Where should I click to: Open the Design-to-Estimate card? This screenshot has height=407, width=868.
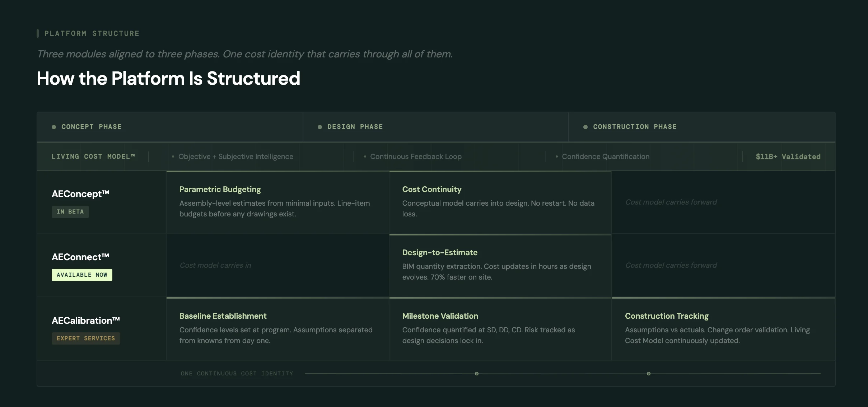click(500, 266)
